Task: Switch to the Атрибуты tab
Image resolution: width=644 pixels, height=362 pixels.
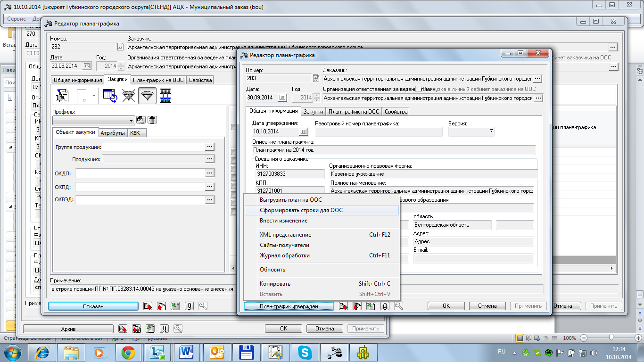Action: [113, 133]
